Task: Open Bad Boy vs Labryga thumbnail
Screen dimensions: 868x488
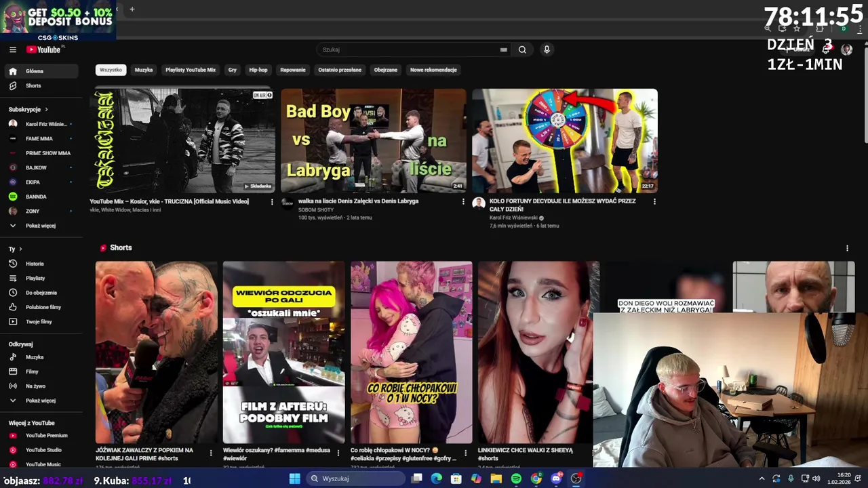Action: 374,141
